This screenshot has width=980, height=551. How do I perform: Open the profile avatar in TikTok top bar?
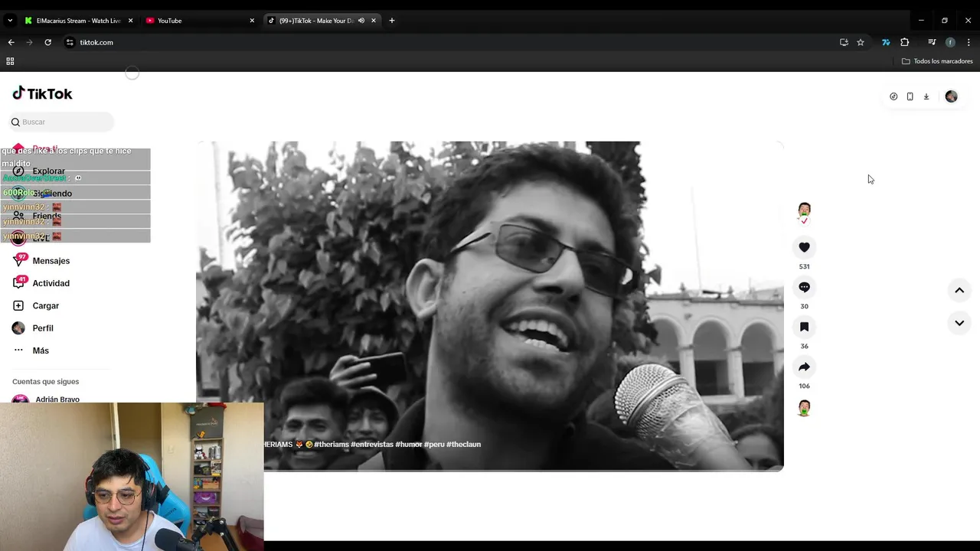(x=951, y=96)
